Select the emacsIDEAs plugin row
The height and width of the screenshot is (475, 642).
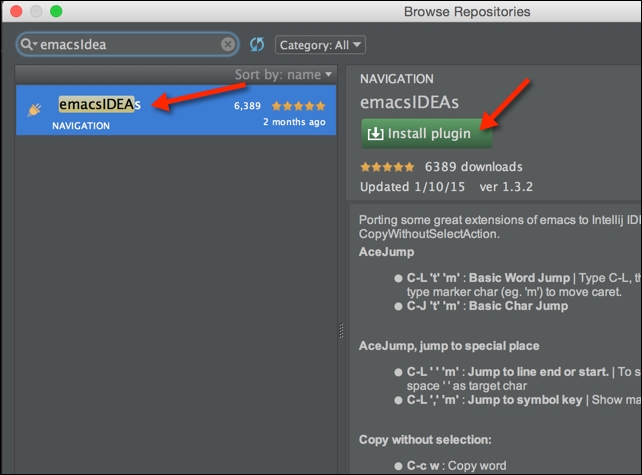point(176,110)
